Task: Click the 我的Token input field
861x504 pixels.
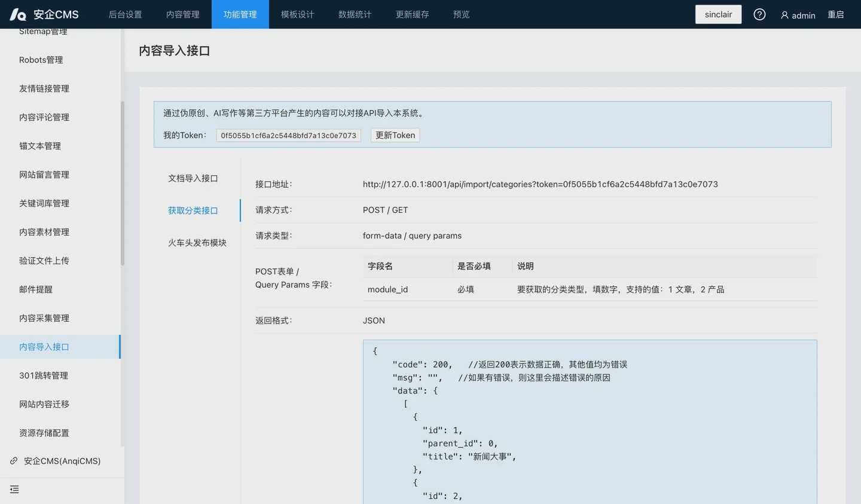Action: [288, 136]
